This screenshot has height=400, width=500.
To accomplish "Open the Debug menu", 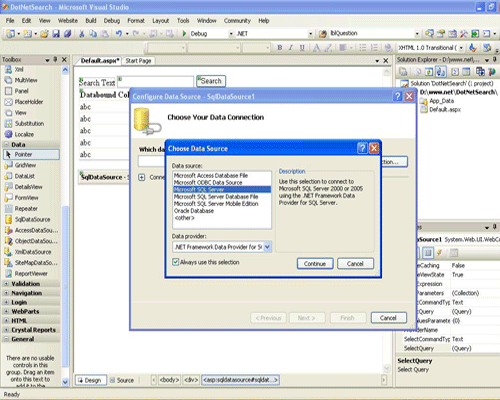I will 112,21.
